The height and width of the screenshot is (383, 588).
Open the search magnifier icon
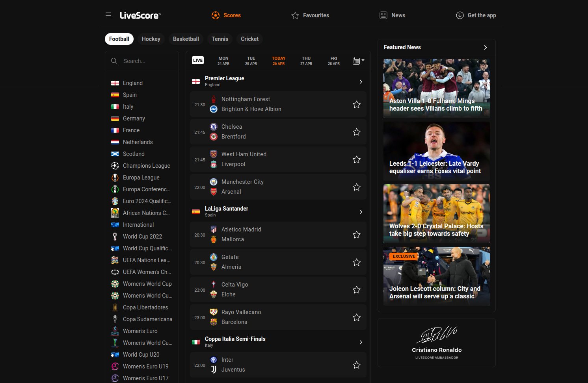[x=114, y=61]
